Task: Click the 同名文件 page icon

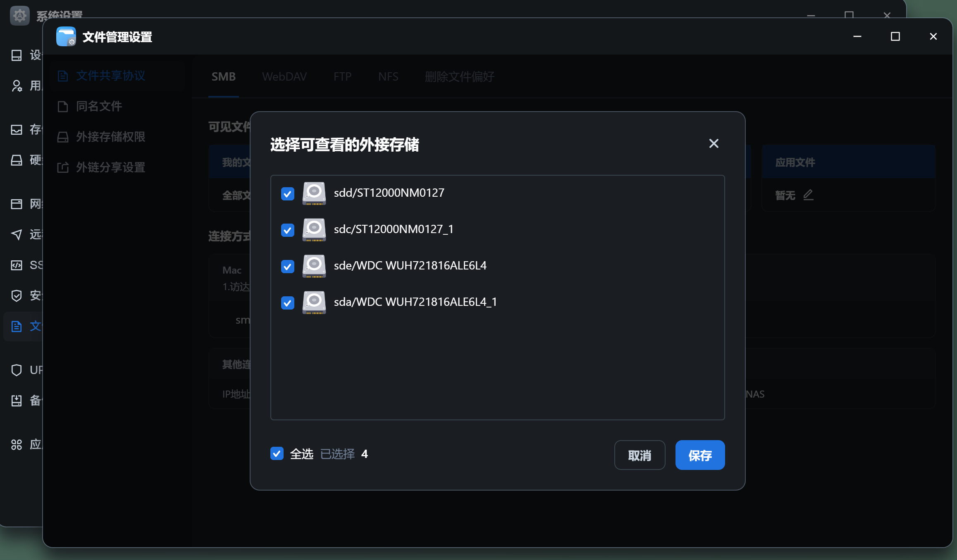Action: (x=63, y=107)
